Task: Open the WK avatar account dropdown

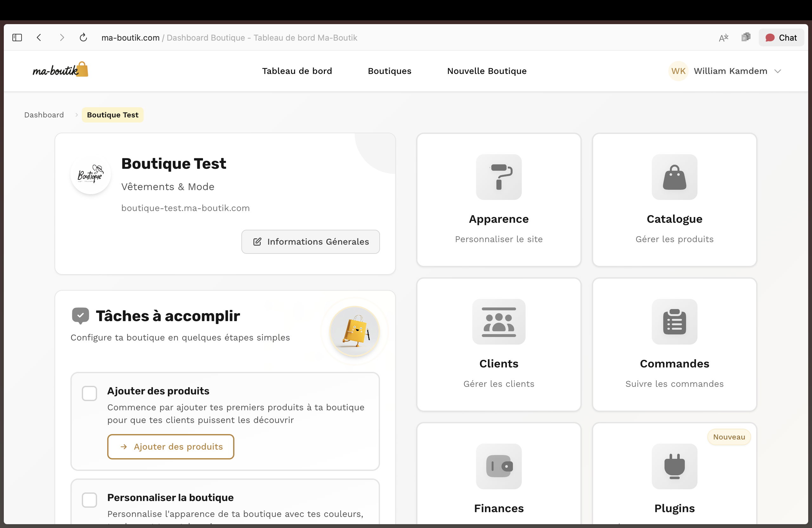Action: [678, 71]
